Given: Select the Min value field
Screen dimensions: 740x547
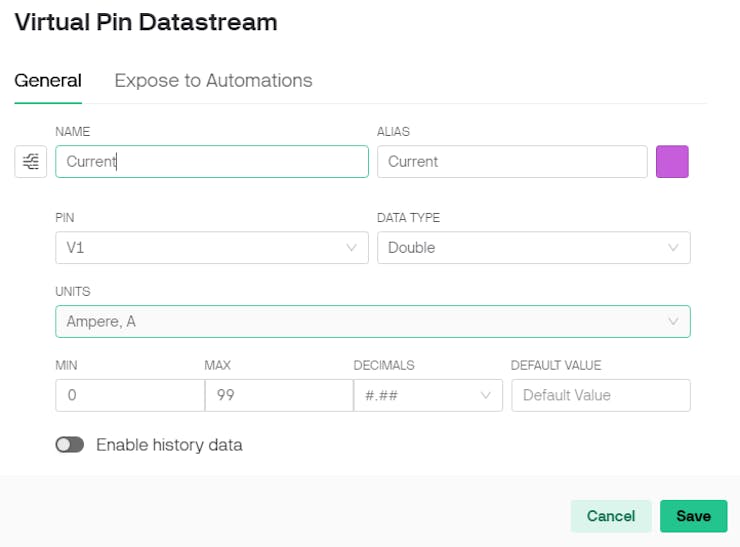Looking at the screenshot, I should point(130,395).
